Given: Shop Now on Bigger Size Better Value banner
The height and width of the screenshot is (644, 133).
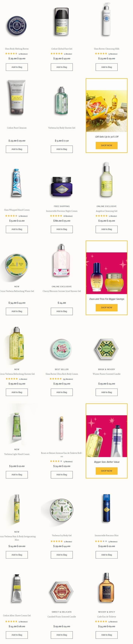Looking at the screenshot, I should pyautogui.click(x=107, y=471).
